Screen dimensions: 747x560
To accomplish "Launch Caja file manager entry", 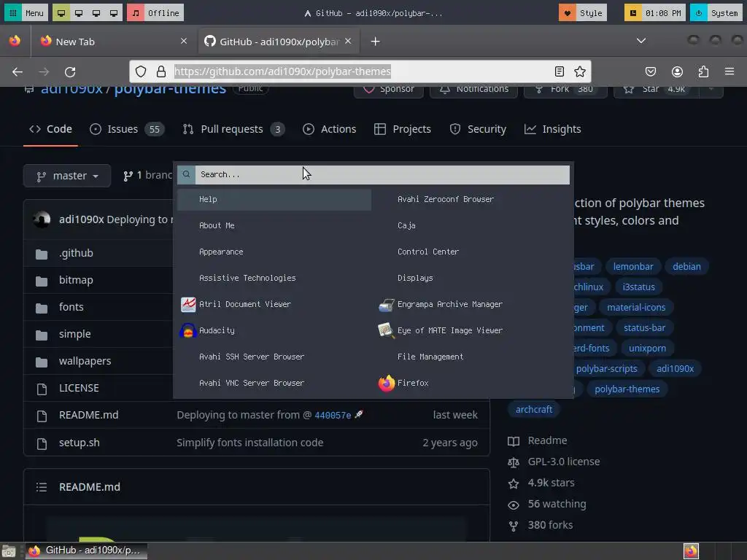I will coord(473,226).
